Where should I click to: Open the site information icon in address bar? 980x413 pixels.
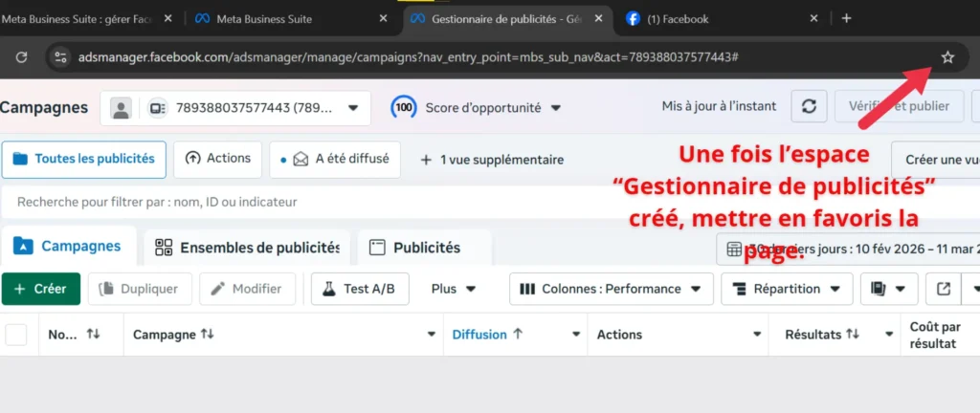(x=60, y=57)
